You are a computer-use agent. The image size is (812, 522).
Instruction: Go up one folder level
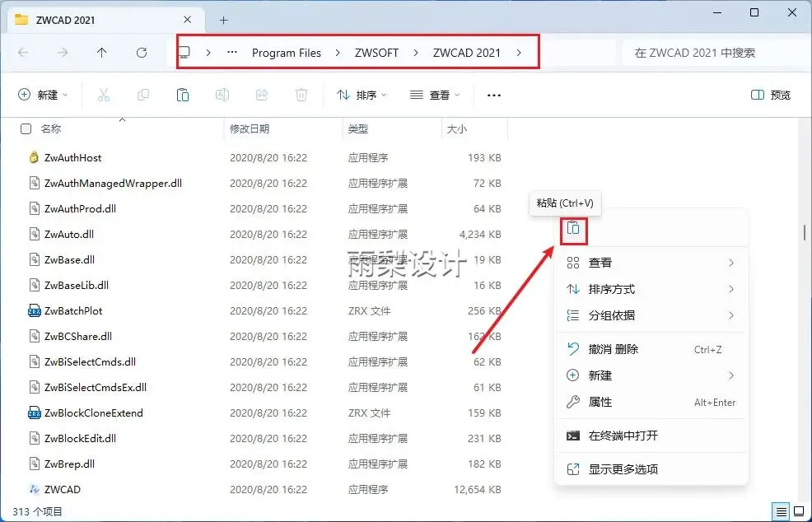click(102, 53)
